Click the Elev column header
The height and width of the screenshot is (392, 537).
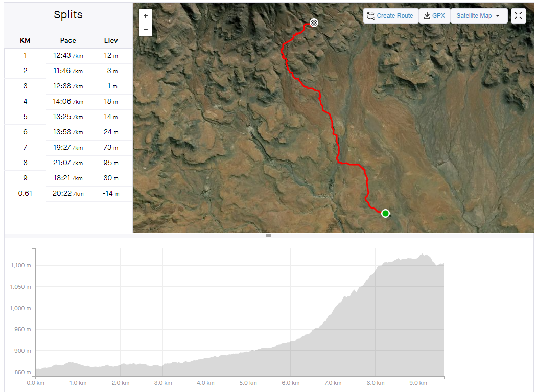click(x=111, y=40)
